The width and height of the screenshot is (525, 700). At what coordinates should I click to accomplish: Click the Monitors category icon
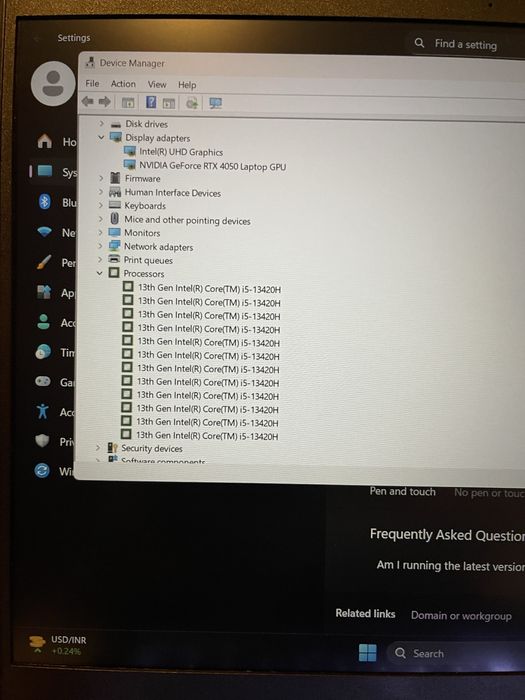click(x=115, y=232)
